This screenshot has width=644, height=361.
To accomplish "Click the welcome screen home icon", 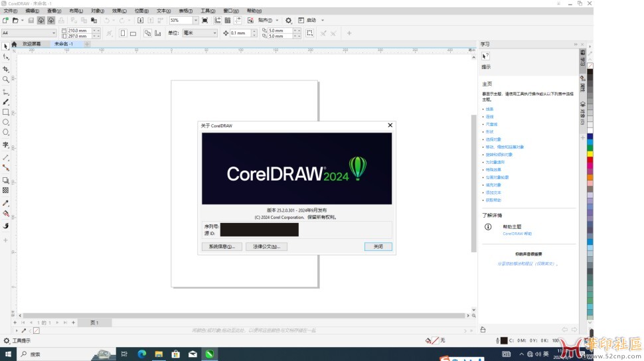I will tap(14, 44).
